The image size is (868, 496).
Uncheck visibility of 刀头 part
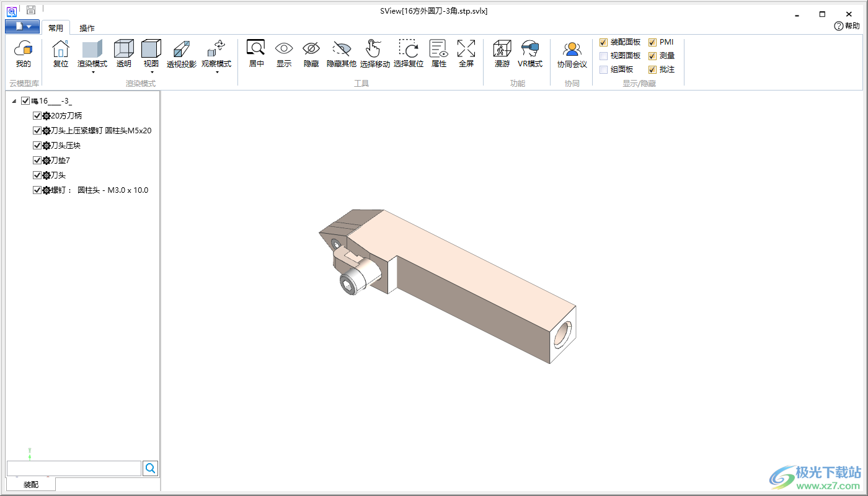pyautogui.click(x=37, y=175)
